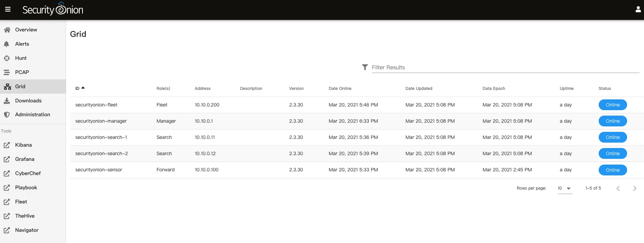Click the Mar 20, 2021 2:45 PM cell

coord(507,170)
